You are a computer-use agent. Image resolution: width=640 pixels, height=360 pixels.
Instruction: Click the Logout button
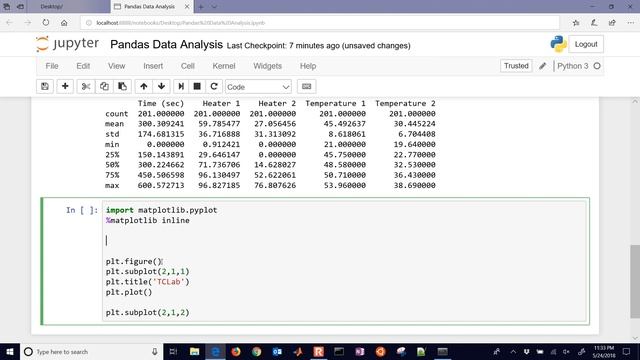586,44
